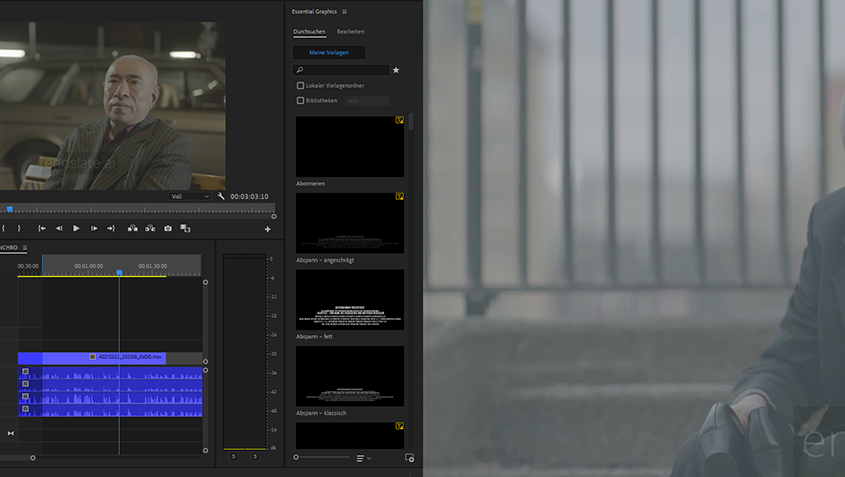
Task: Click the Lift button in the monitor controls
Action: pyautogui.click(x=132, y=228)
